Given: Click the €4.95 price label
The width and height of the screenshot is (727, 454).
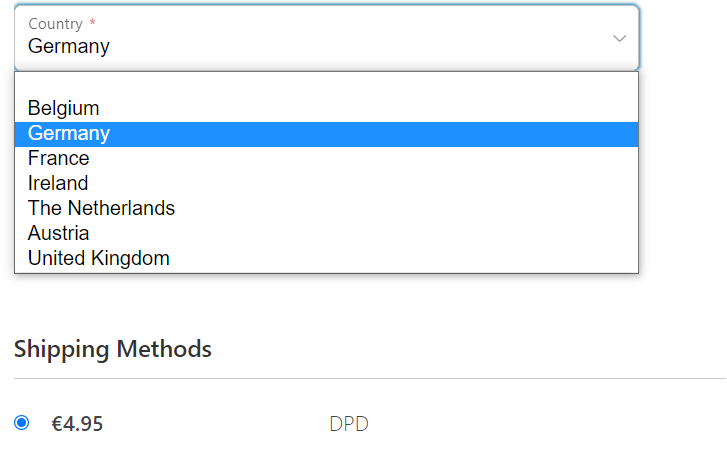Looking at the screenshot, I should [77, 424].
